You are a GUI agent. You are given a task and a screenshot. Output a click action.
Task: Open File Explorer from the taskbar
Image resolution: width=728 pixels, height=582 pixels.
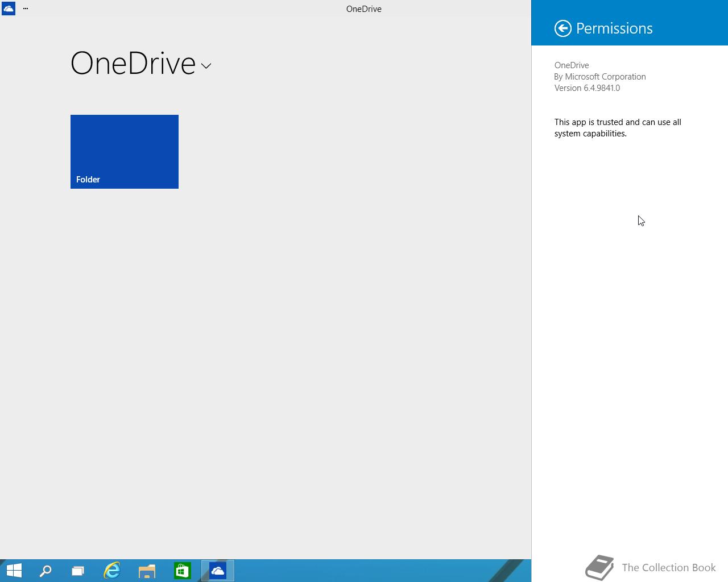pyautogui.click(x=147, y=571)
